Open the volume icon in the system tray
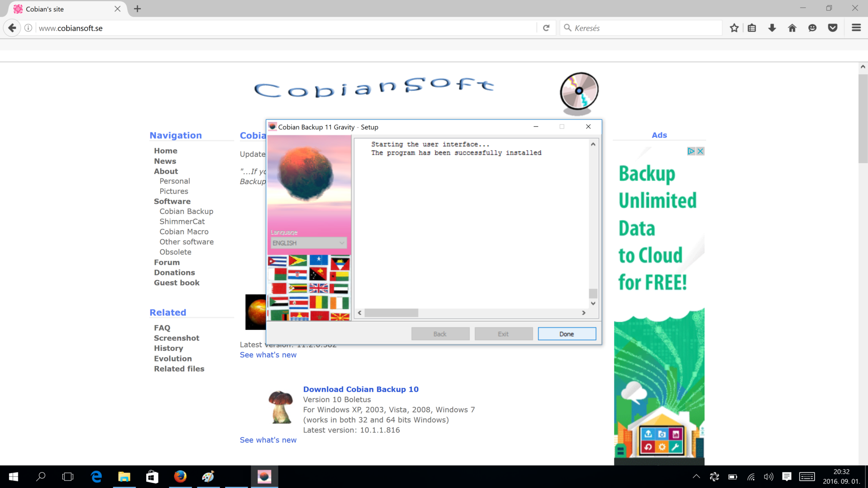The width and height of the screenshot is (868, 488). click(x=768, y=476)
